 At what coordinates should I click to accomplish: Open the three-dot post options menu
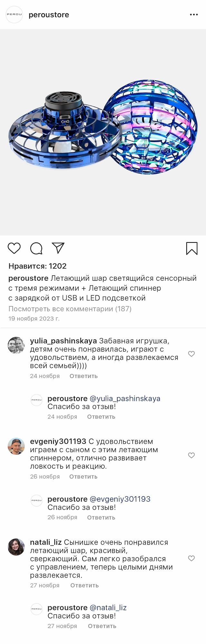point(194,15)
